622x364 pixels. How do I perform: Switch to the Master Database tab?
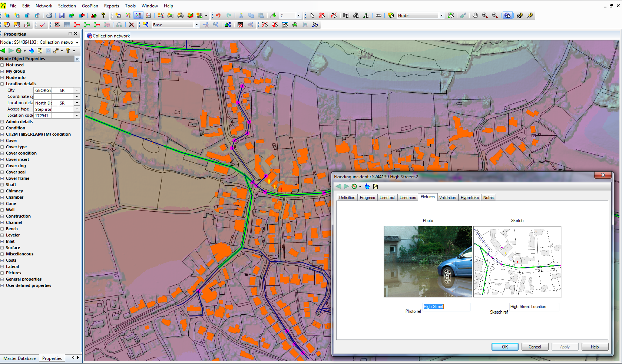tap(20, 358)
